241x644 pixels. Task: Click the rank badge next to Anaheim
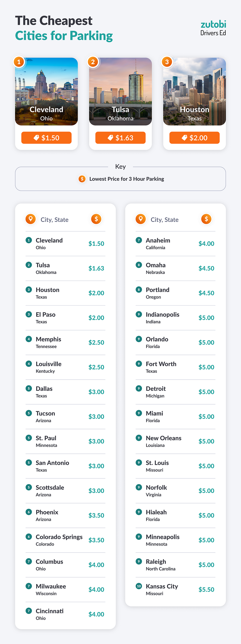coord(139,240)
